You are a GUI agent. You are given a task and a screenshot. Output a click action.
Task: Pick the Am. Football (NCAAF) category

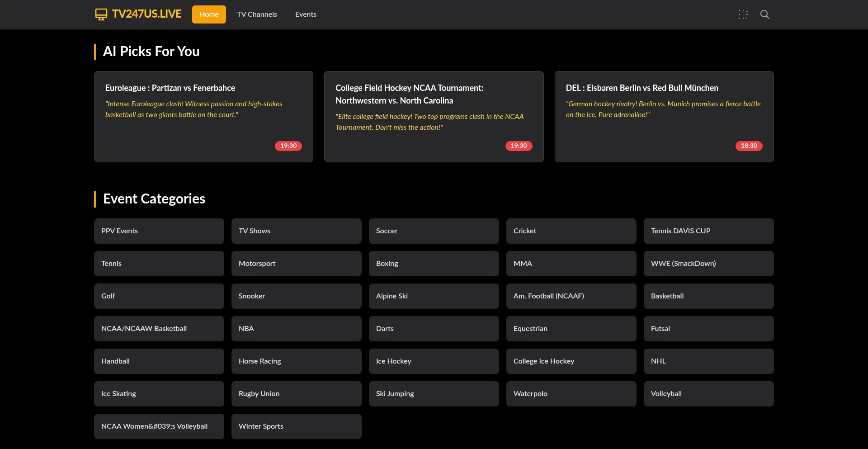click(571, 296)
